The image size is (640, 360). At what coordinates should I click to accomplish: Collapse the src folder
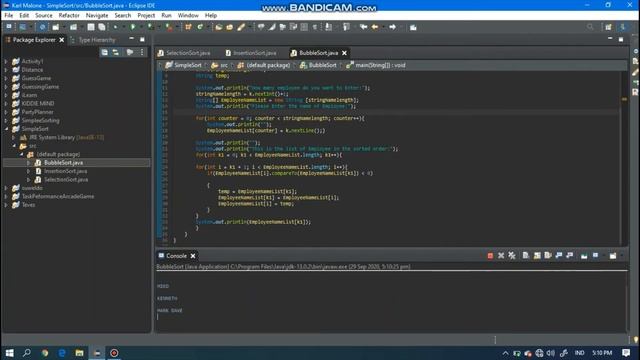point(13,146)
